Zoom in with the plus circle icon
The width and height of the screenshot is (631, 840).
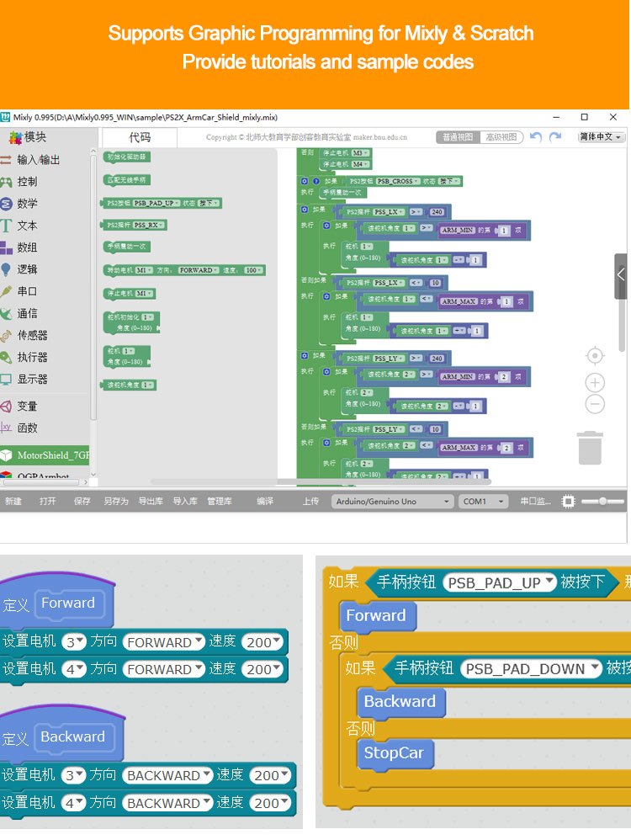[595, 382]
